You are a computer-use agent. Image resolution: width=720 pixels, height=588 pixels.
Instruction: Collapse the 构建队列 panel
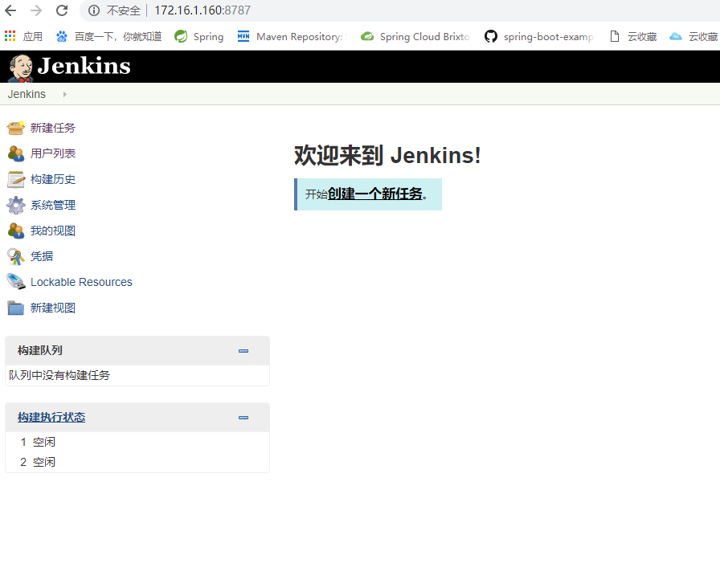(243, 351)
